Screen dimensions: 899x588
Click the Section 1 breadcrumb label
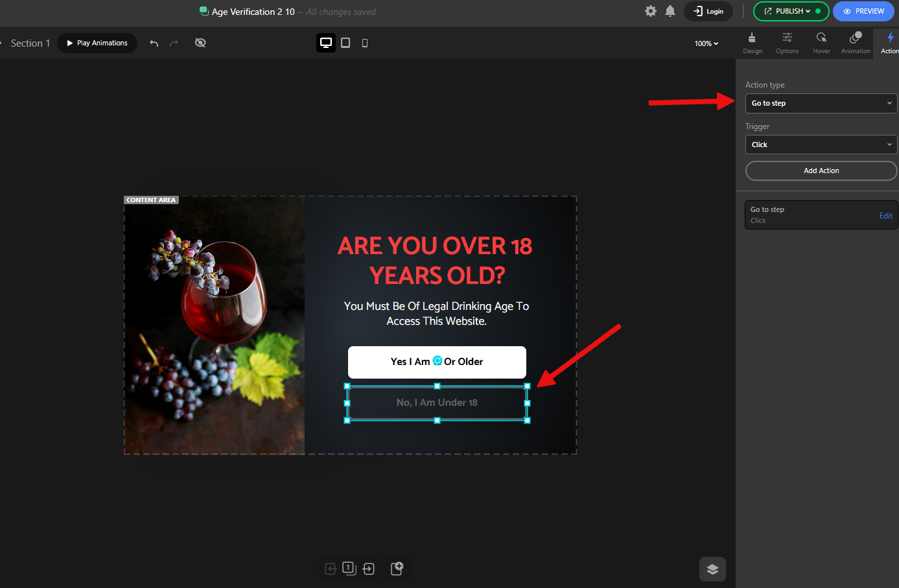tap(30, 43)
